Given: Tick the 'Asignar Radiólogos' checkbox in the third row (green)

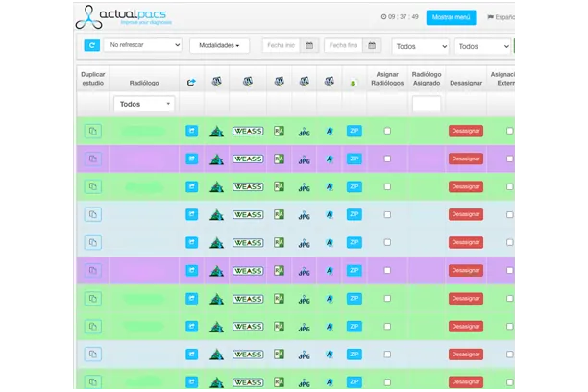Looking at the screenshot, I should pyautogui.click(x=387, y=186).
